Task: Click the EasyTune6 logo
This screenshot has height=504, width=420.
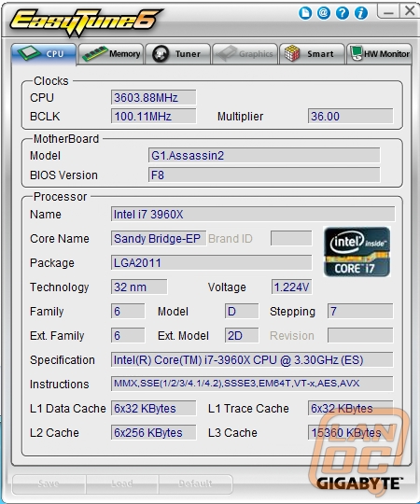Action: pyautogui.click(x=86, y=22)
